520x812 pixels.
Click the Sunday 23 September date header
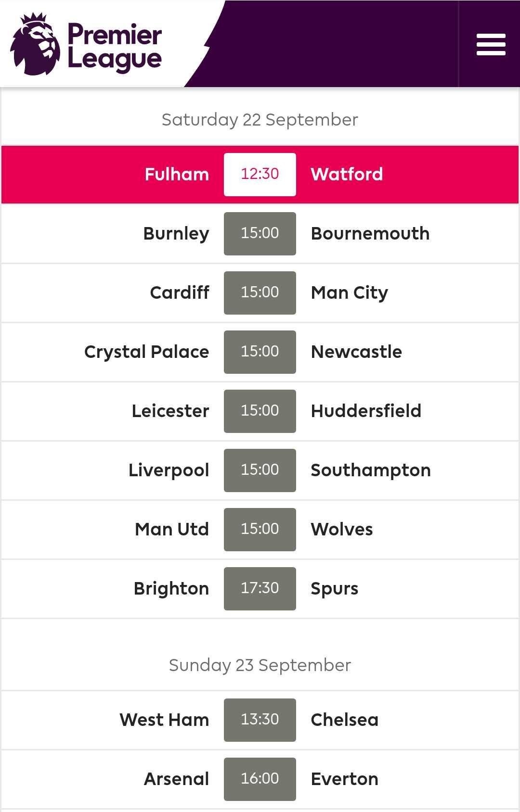(x=260, y=665)
